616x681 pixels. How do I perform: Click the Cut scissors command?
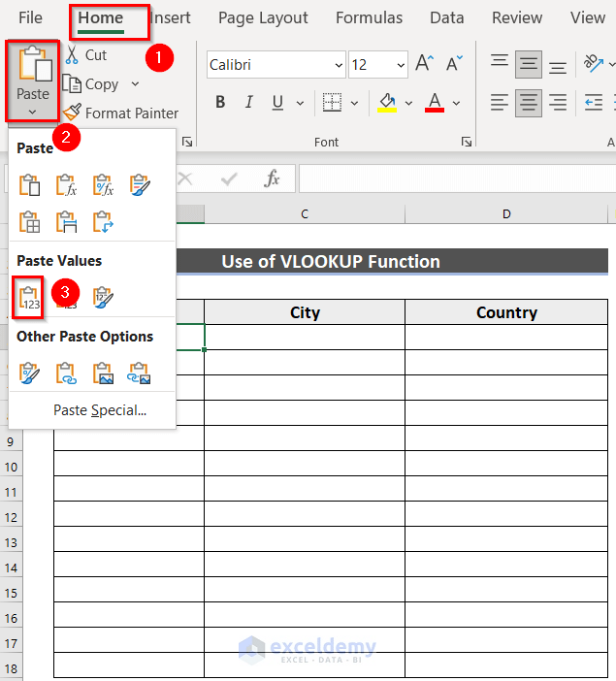(86, 55)
